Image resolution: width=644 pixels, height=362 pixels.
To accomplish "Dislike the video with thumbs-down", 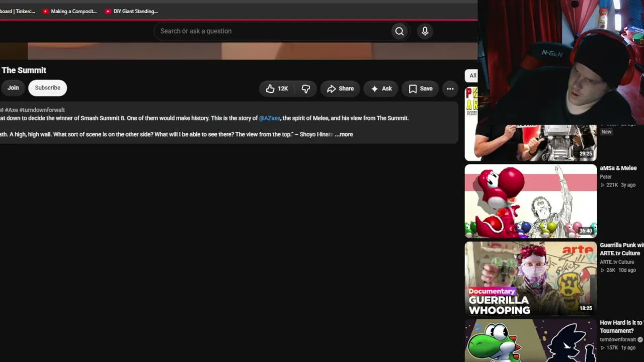I will coord(306,88).
